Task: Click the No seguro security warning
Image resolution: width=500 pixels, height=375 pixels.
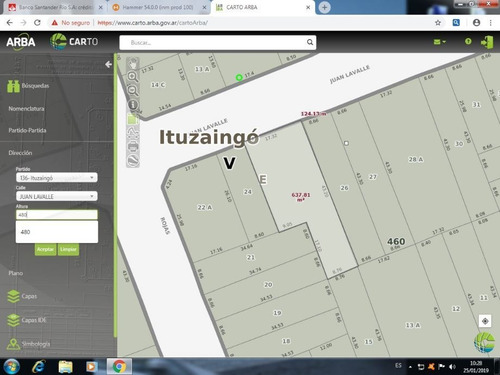Action: pyautogui.click(x=71, y=23)
